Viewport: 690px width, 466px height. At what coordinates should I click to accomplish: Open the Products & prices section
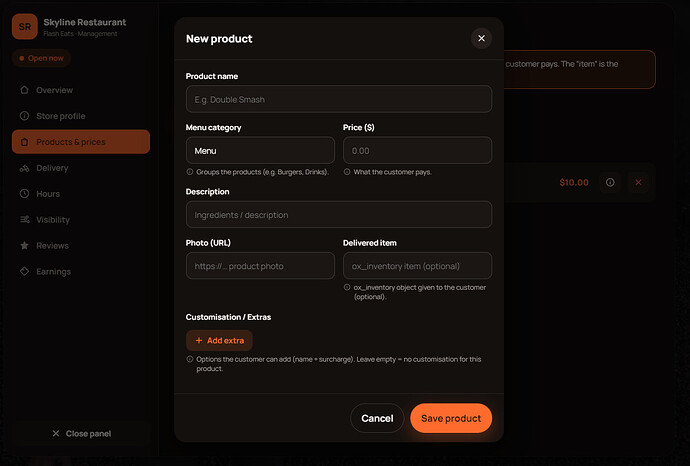click(x=81, y=142)
